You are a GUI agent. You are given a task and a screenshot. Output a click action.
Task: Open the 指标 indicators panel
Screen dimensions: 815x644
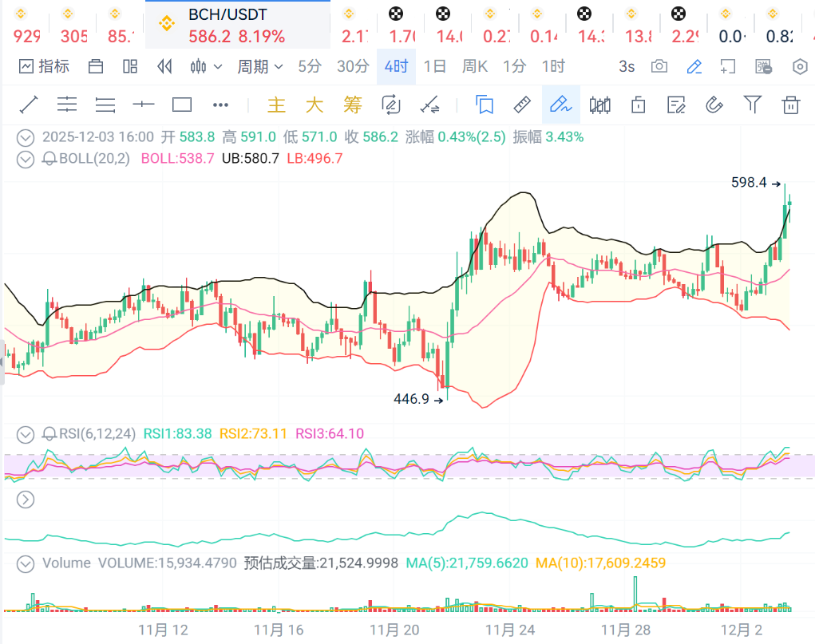pyautogui.click(x=44, y=66)
